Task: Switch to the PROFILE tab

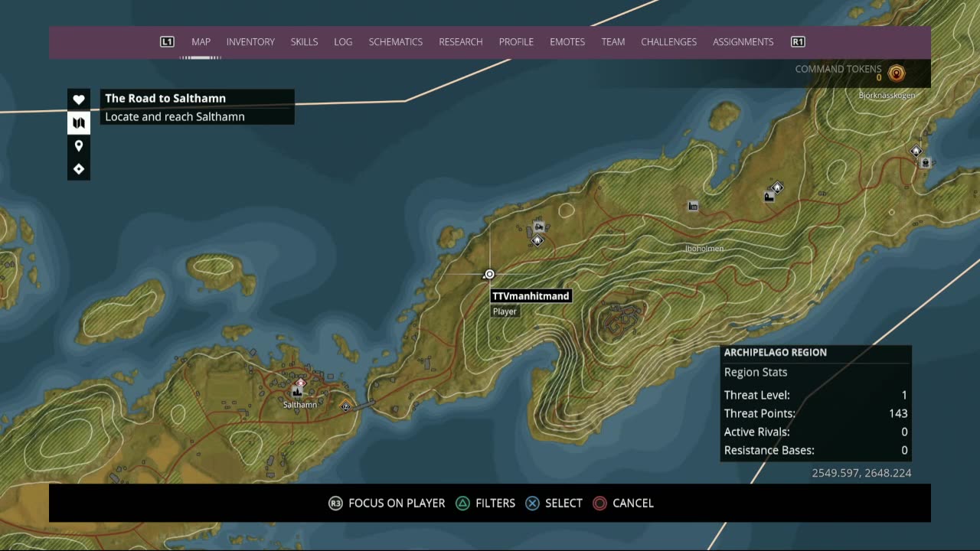Action: 516,42
